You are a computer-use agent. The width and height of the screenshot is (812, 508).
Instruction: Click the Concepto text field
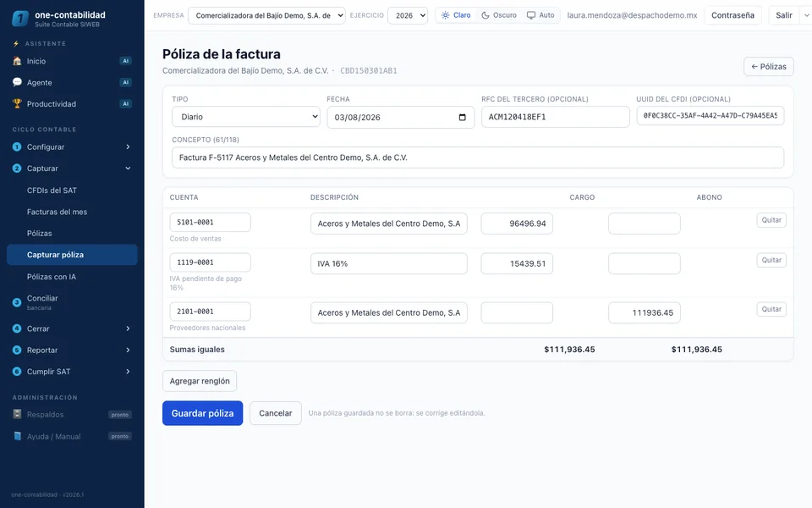(478, 157)
